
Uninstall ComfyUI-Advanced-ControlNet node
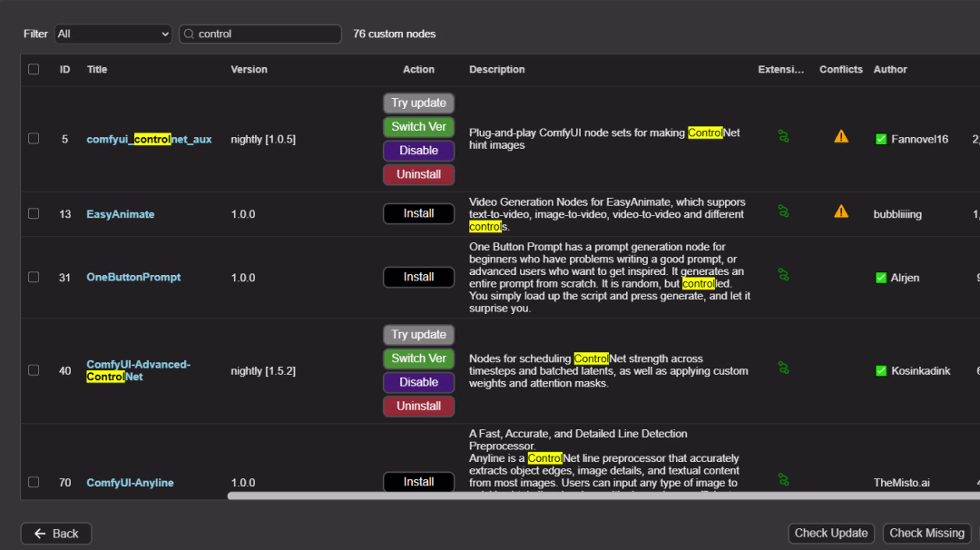click(x=418, y=407)
